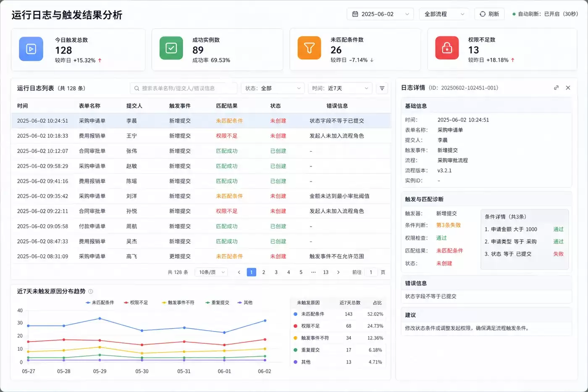
Task: Expand the log detail panel to fullscreen
Action: [x=556, y=88]
